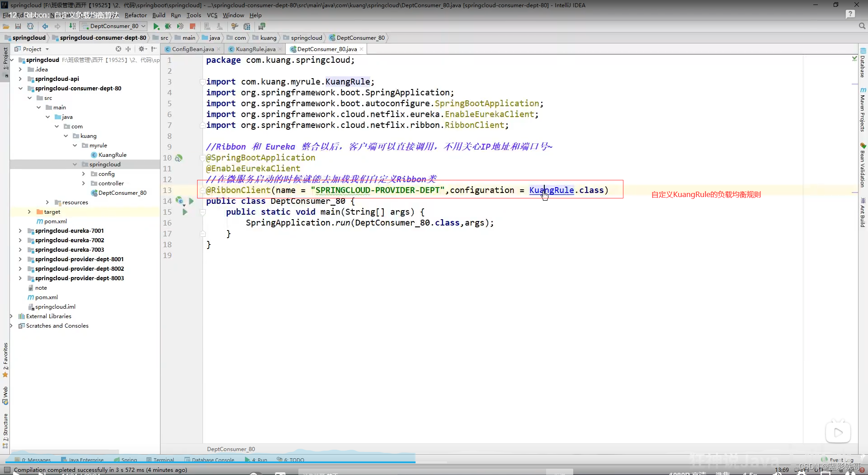Viewport: 868px width, 475px height.
Task: Open settings via the wrench toolbar icon
Action: coord(235,26)
